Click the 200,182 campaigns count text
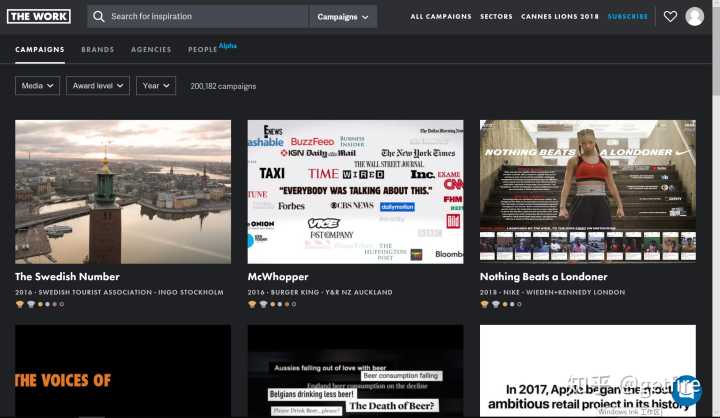This screenshot has width=720, height=418. pyautogui.click(x=223, y=86)
